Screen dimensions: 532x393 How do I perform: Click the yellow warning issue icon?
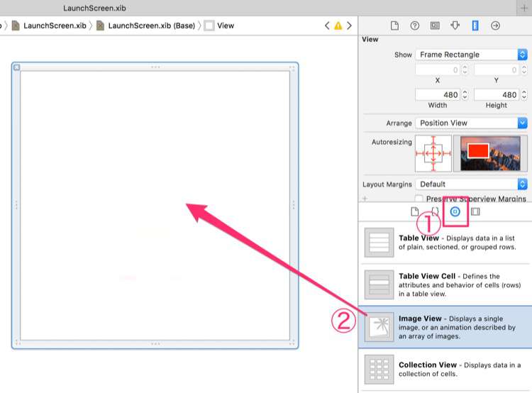pyautogui.click(x=338, y=26)
